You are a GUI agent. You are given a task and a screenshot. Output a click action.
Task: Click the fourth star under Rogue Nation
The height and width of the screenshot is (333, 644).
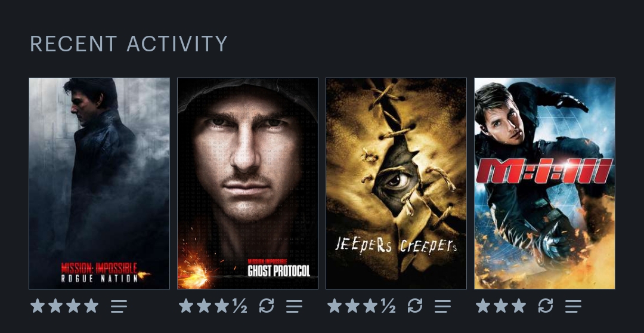tap(91, 306)
